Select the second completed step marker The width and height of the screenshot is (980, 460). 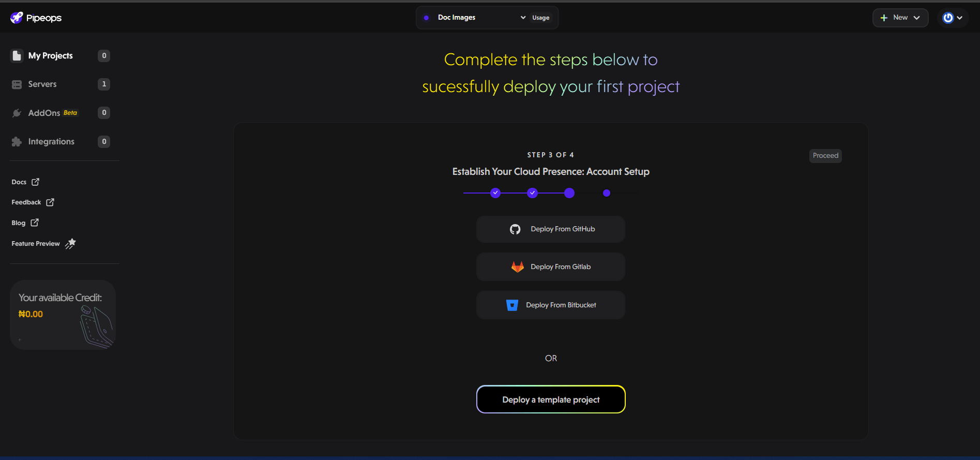(x=532, y=193)
